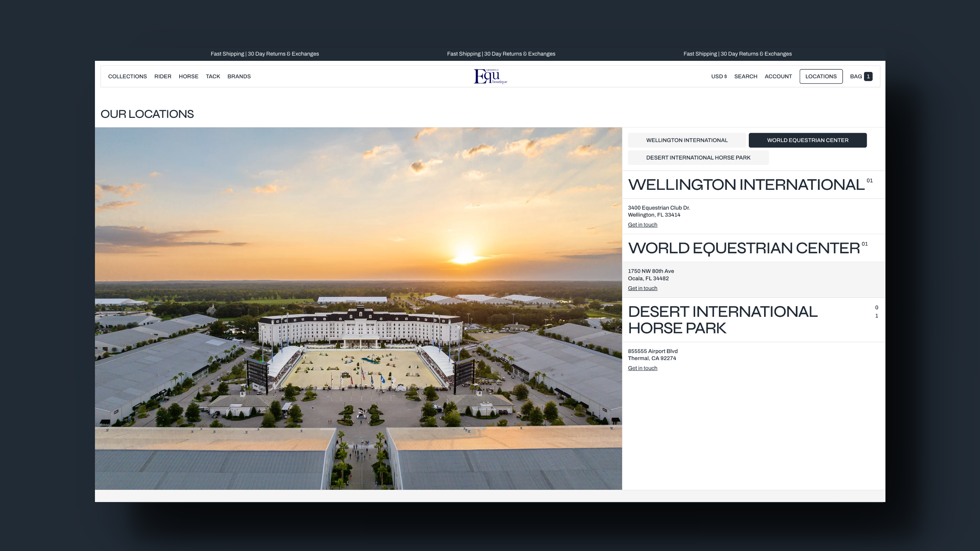Go to the ACCOUNT page
Viewport: 980px width, 551px height.
click(778, 77)
